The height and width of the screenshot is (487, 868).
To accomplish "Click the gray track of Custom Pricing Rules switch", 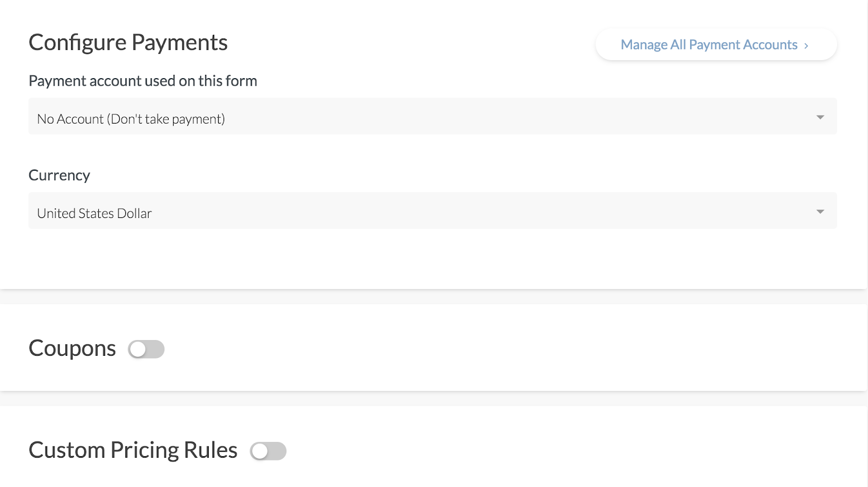I will (277, 451).
